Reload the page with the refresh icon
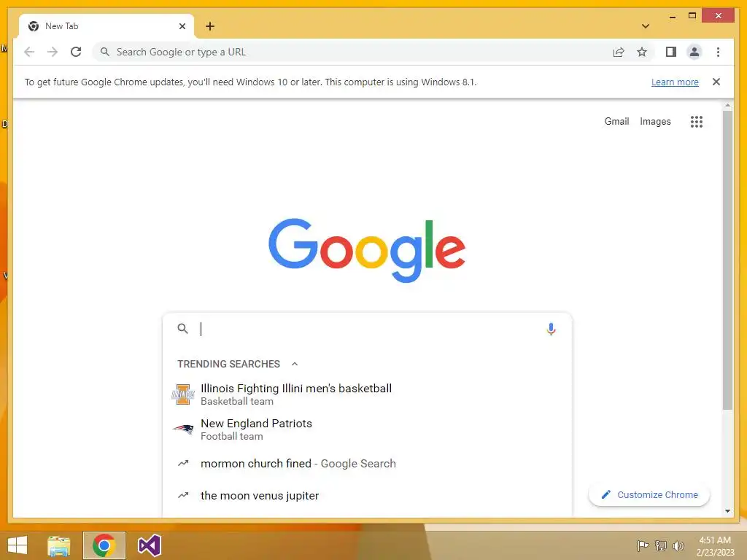Screen dimensions: 747x560 [x=76, y=52]
